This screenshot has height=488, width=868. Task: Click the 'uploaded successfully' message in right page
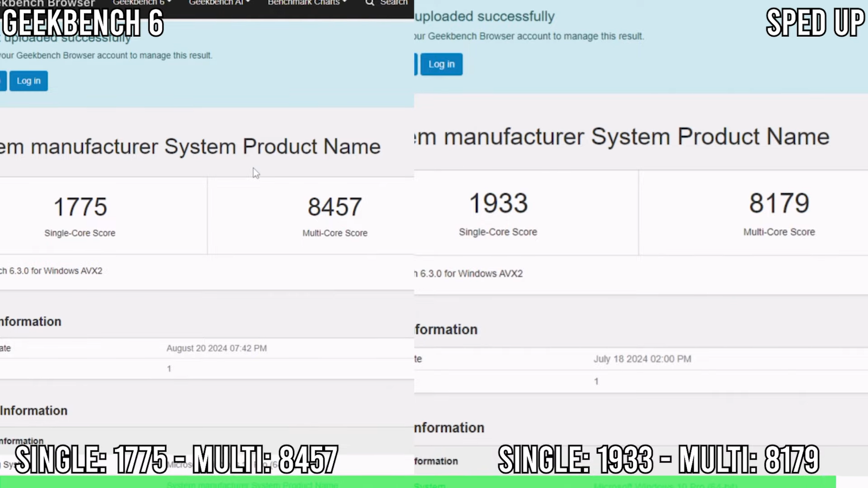click(484, 16)
